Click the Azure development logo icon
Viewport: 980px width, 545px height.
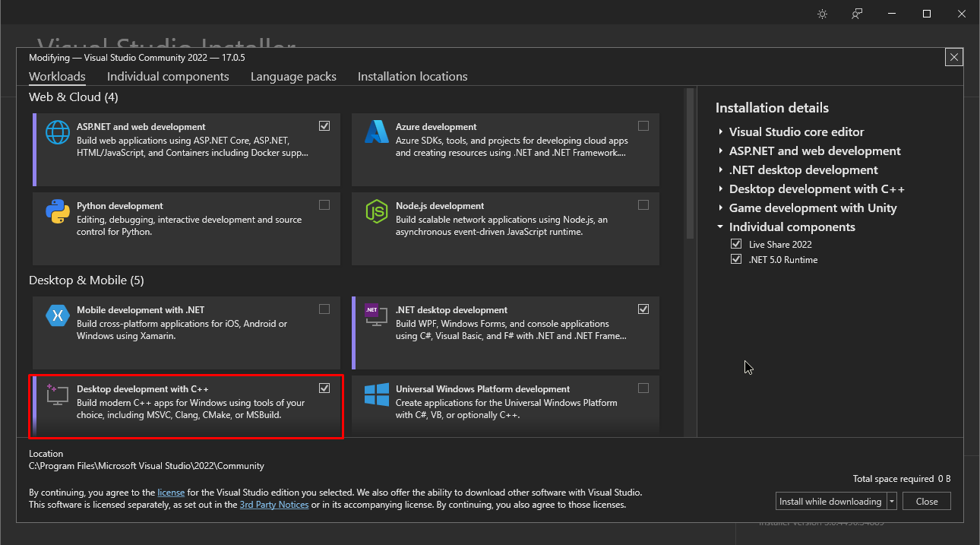(377, 132)
